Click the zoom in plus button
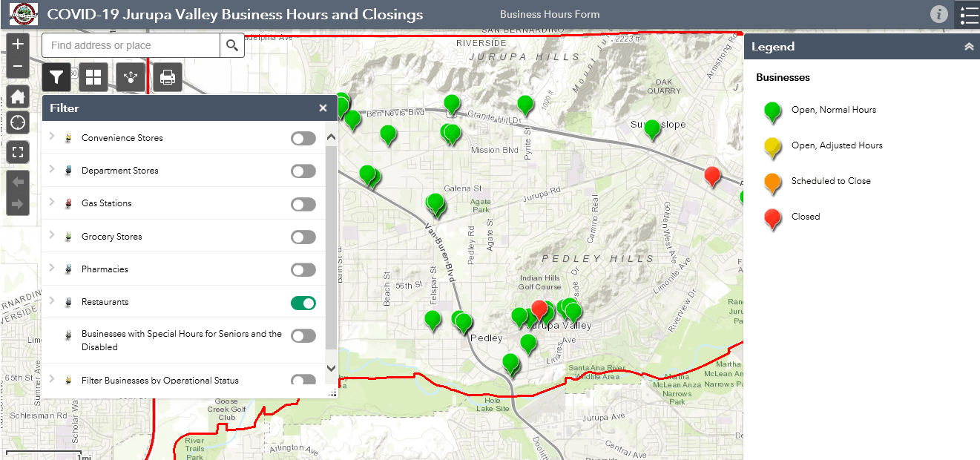Image resolution: width=980 pixels, height=460 pixels. 18,45
